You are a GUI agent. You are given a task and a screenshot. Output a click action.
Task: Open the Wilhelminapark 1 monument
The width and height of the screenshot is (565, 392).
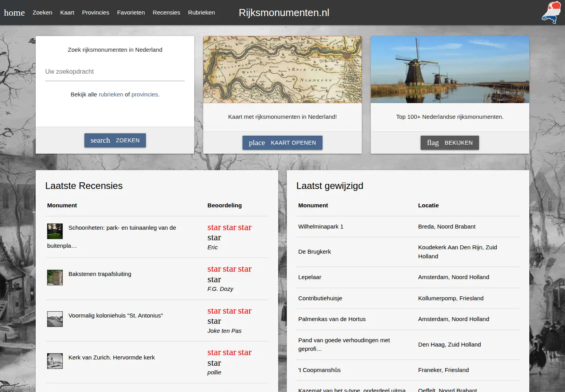tap(321, 227)
